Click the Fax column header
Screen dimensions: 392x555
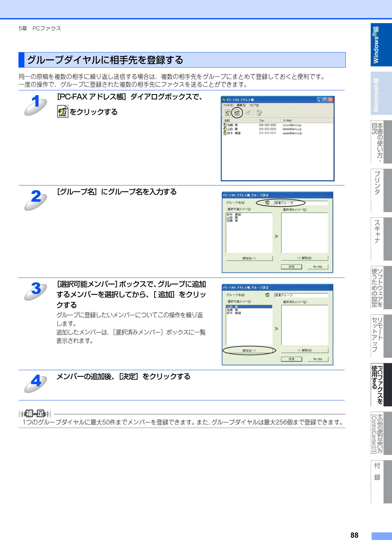coord(269,120)
